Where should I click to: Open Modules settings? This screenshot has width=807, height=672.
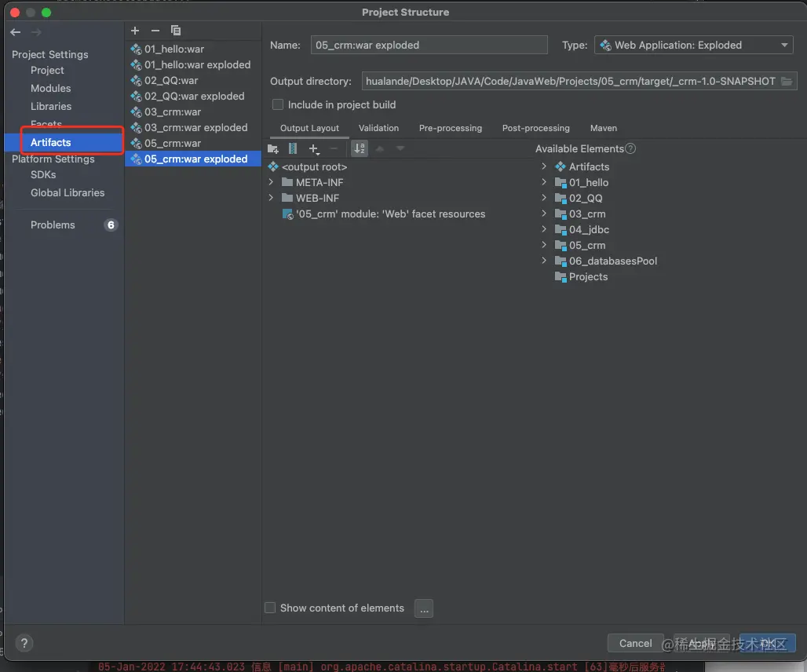(x=50, y=88)
